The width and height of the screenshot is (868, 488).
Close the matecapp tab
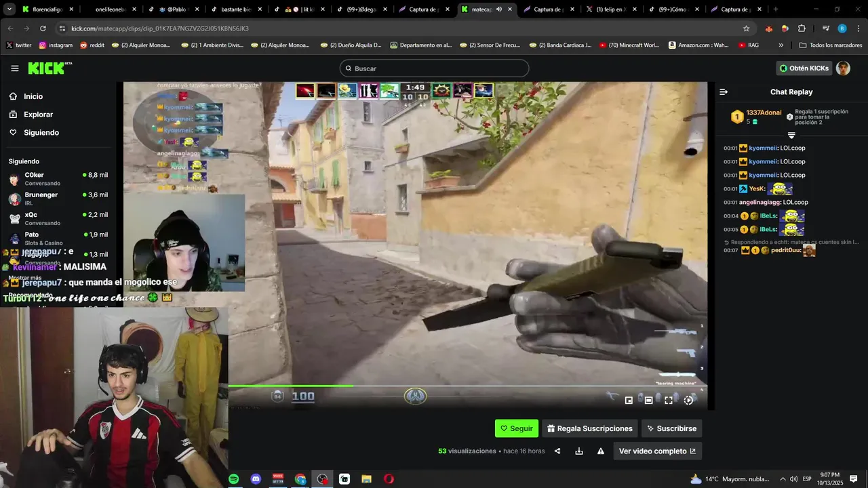coord(510,9)
